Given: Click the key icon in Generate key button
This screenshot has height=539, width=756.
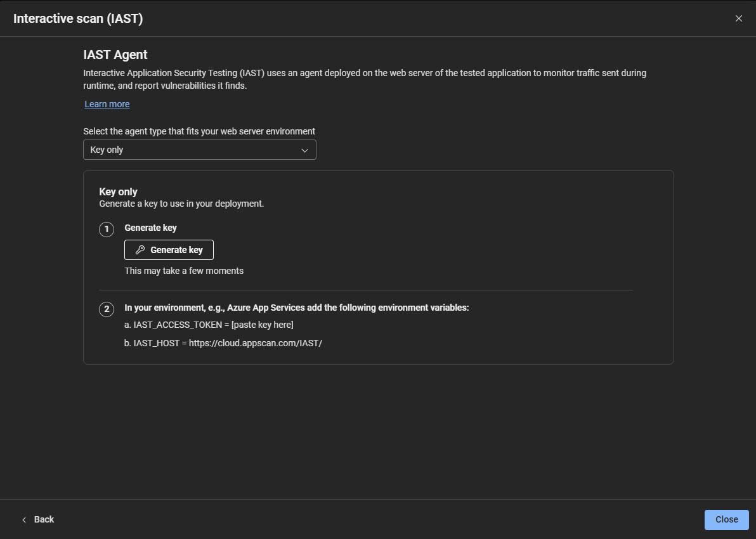Looking at the screenshot, I should pos(140,250).
